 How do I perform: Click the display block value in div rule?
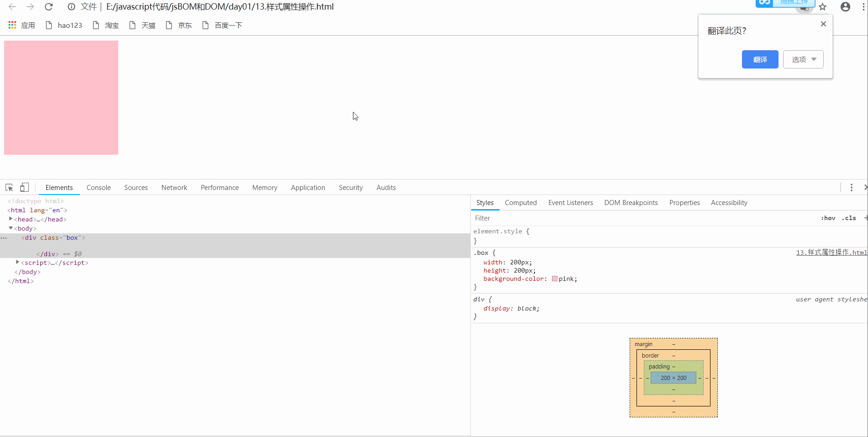(528, 309)
